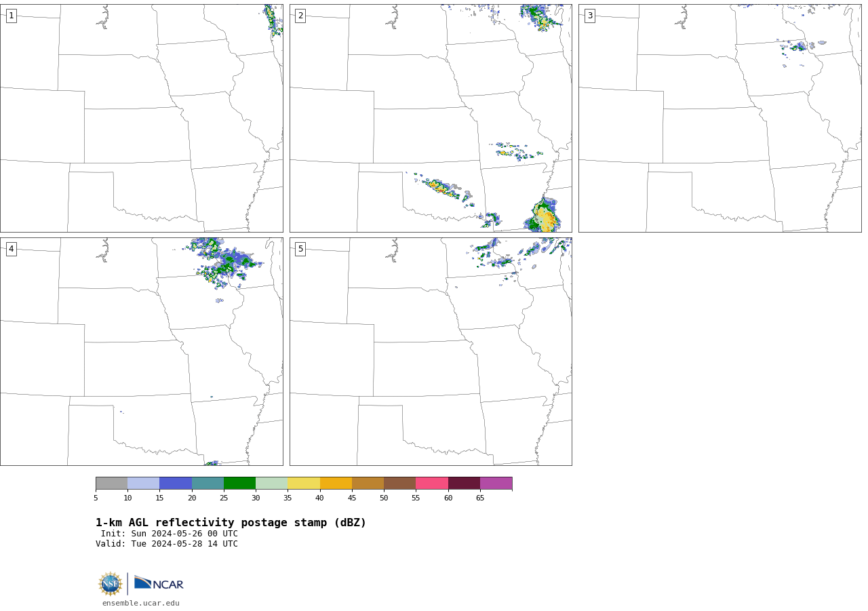Select the green 25-30 dBZ swatch

[x=239, y=484]
